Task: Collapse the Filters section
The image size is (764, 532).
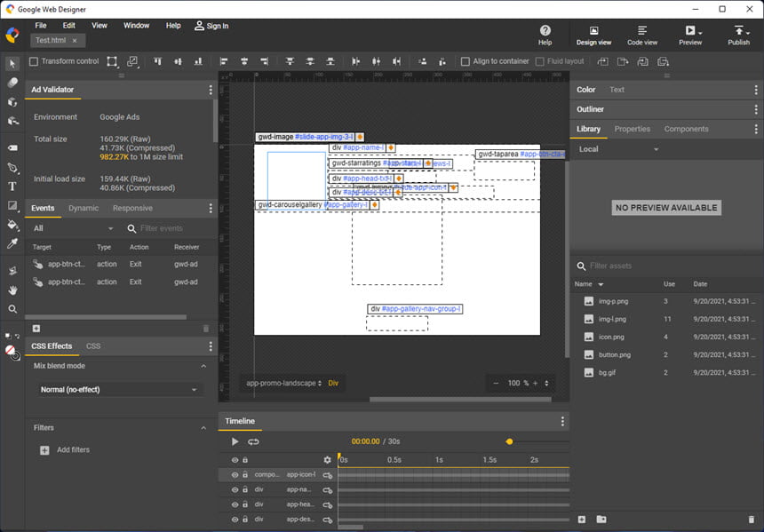Action: click(x=203, y=428)
